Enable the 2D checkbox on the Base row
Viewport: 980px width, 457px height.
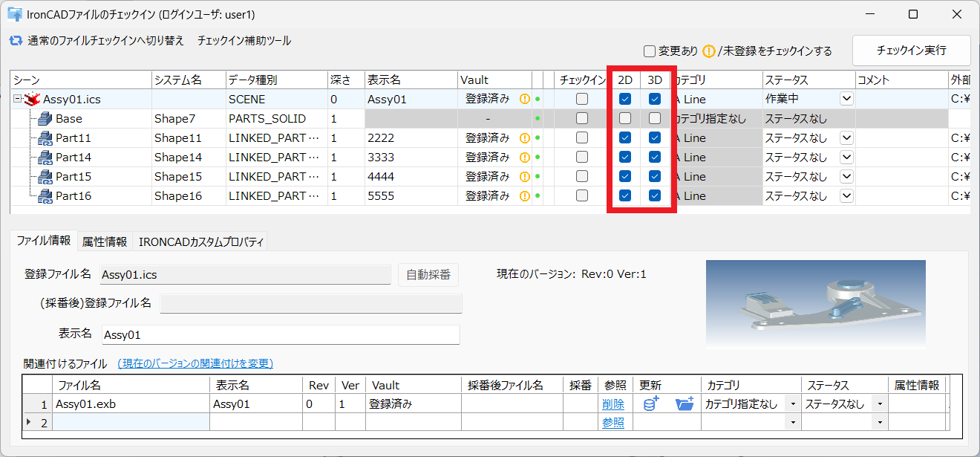(x=624, y=118)
